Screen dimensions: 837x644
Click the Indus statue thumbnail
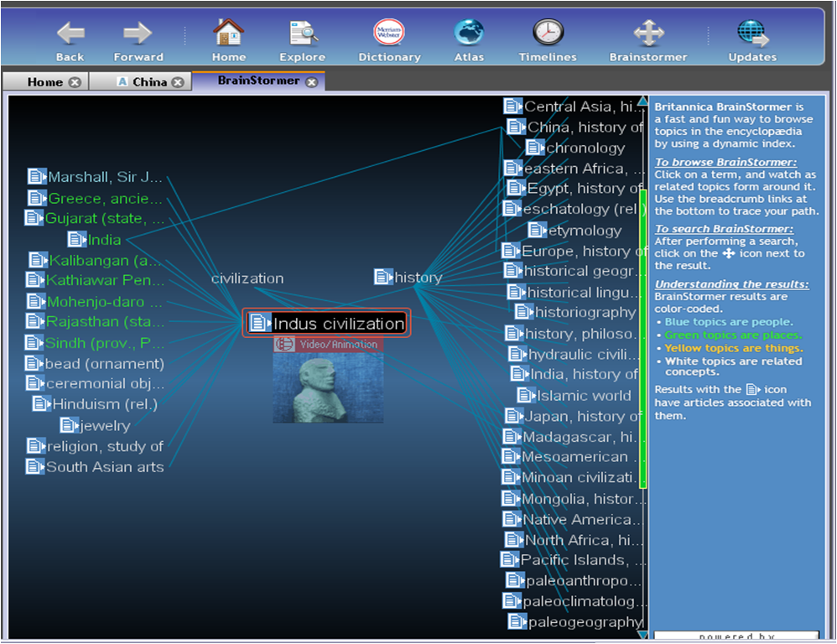328,387
